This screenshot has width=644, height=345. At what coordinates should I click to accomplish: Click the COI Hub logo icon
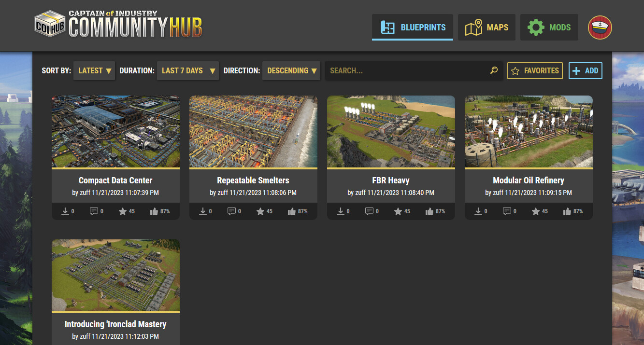point(50,26)
